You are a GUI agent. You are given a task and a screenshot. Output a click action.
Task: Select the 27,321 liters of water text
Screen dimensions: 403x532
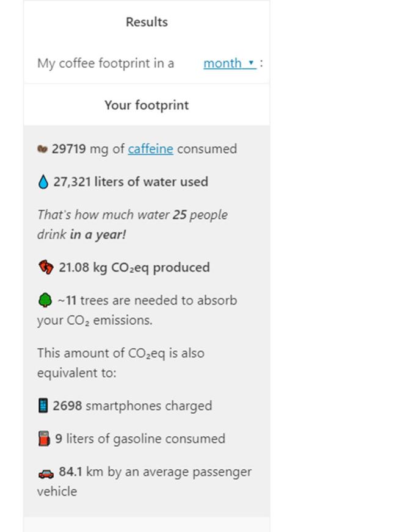(131, 182)
